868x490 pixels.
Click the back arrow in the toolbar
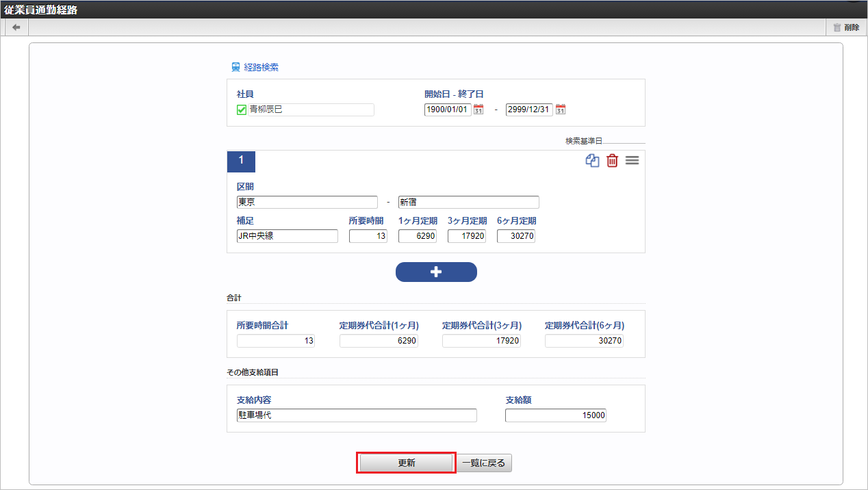(x=16, y=27)
